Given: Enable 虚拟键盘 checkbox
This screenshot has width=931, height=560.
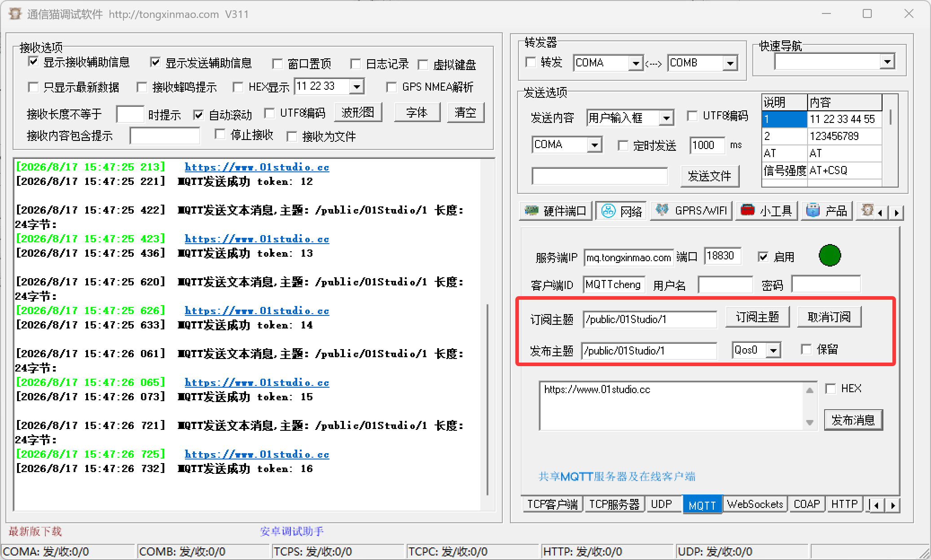Looking at the screenshot, I should 423,65.
